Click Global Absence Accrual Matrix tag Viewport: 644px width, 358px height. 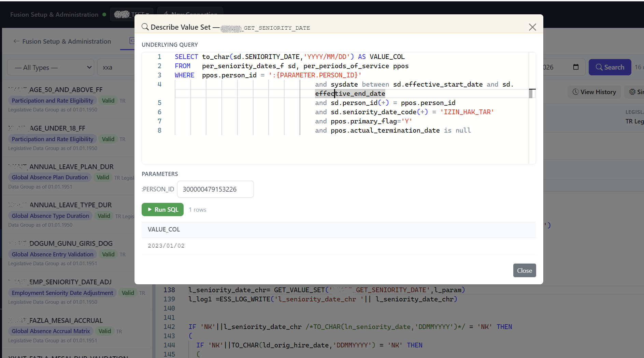(51, 331)
